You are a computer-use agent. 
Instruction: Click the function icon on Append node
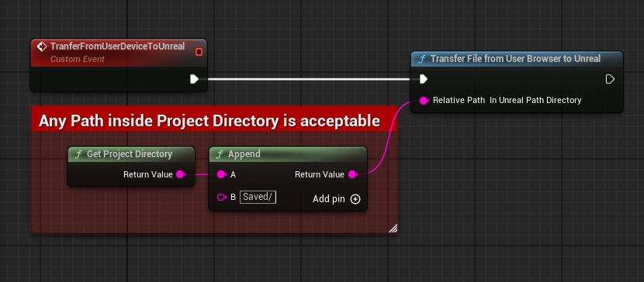[x=220, y=154]
